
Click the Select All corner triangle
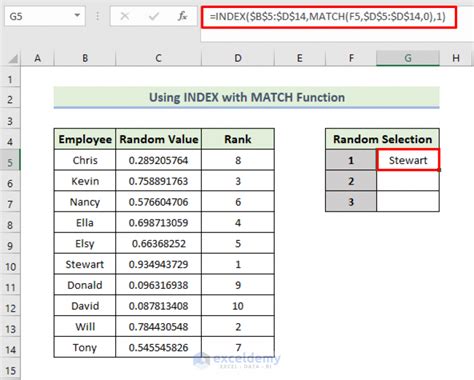pyautogui.click(x=13, y=59)
